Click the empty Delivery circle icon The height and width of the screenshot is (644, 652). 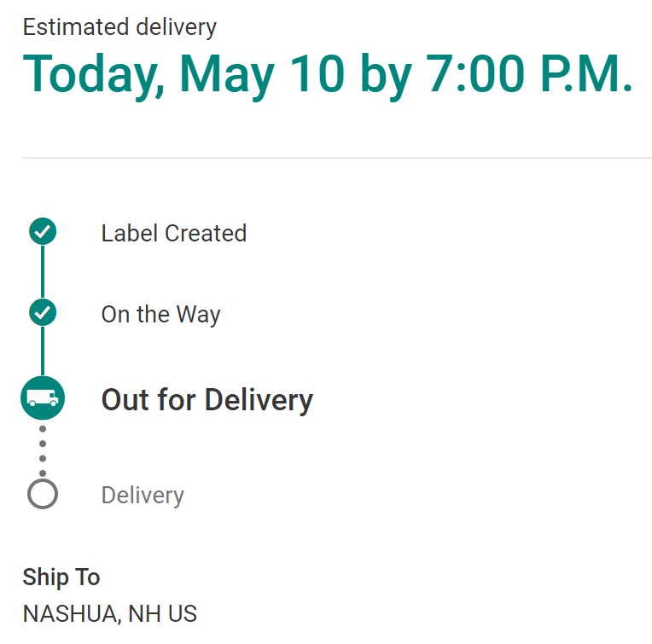pyautogui.click(x=43, y=494)
